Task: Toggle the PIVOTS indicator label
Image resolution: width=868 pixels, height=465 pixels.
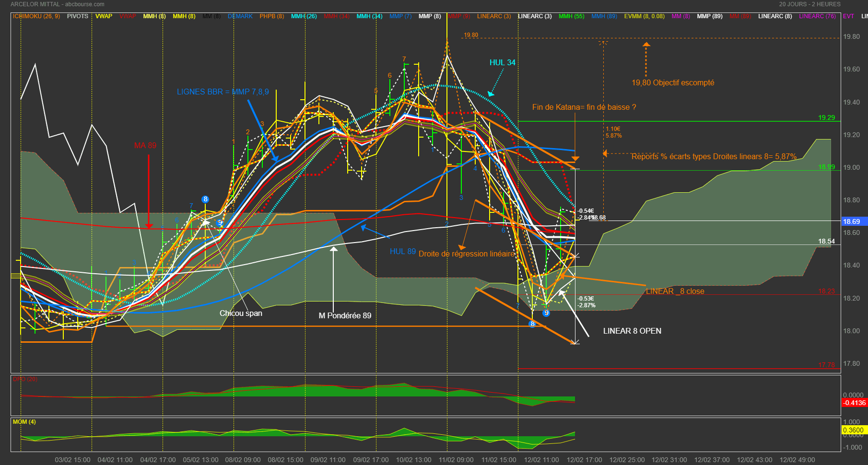Action: pyautogui.click(x=77, y=16)
